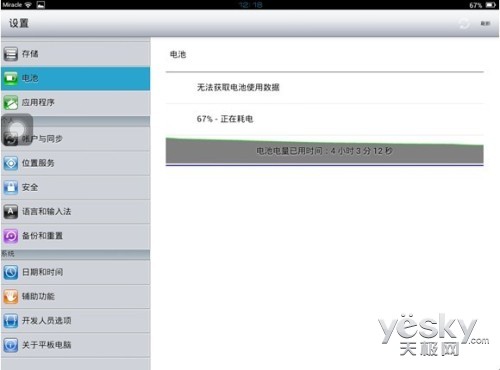The width and height of the screenshot is (500, 370).
Task: Open the 存储 storage icon
Action: point(11,54)
